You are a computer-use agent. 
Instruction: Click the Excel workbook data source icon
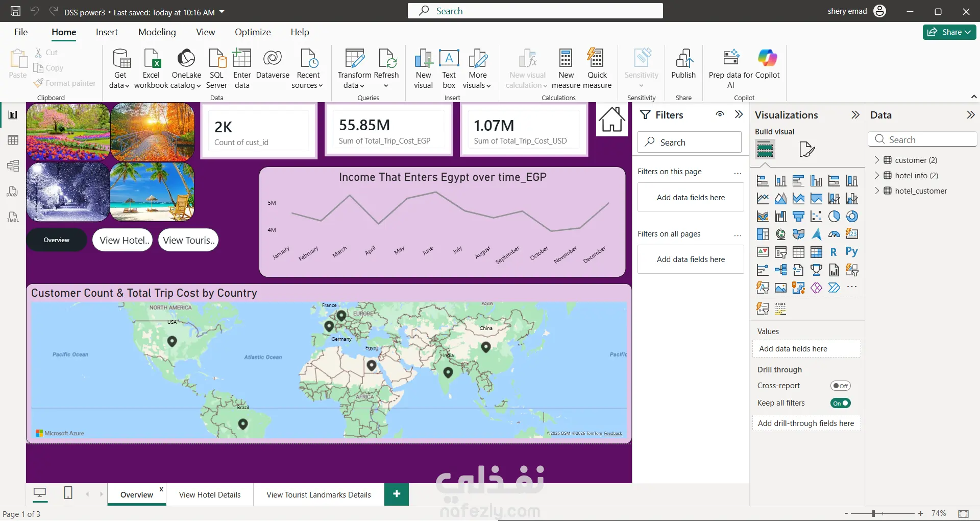[x=152, y=59]
